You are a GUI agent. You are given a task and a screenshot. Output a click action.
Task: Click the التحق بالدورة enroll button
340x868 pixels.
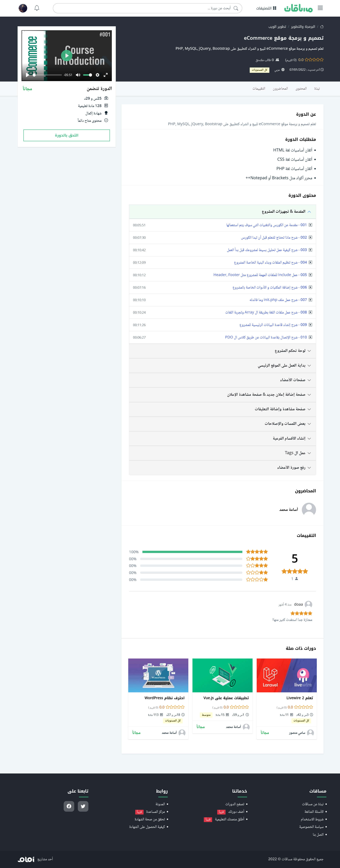67,135
